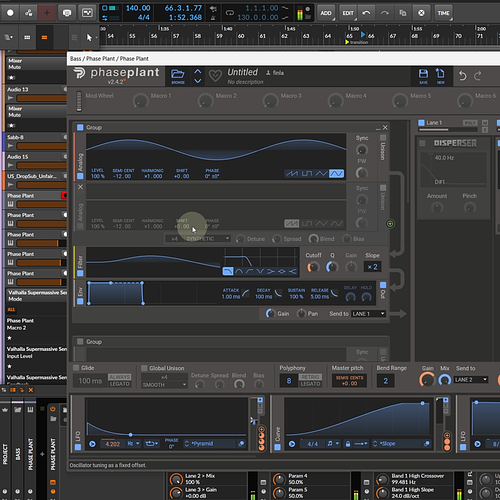Click Phase Plant redo arrow
Image resolution: width=500 pixels, height=500 pixels.
478,76
